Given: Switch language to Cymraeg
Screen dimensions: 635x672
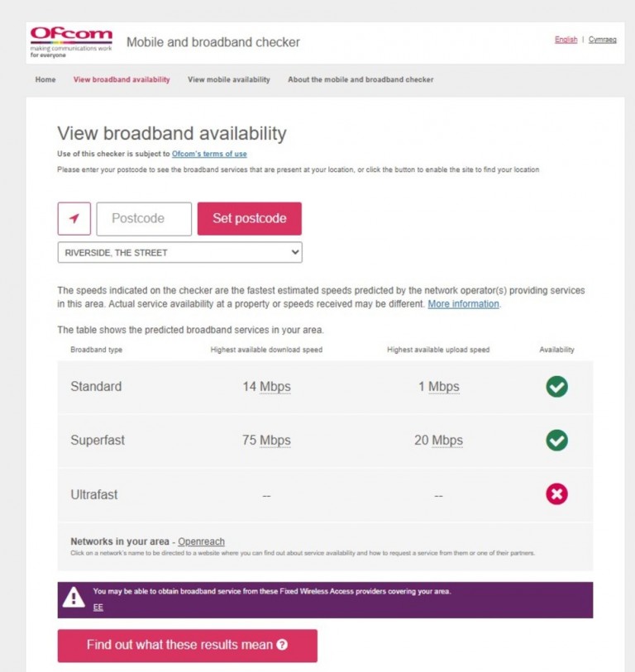Looking at the screenshot, I should click(x=603, y=40).
